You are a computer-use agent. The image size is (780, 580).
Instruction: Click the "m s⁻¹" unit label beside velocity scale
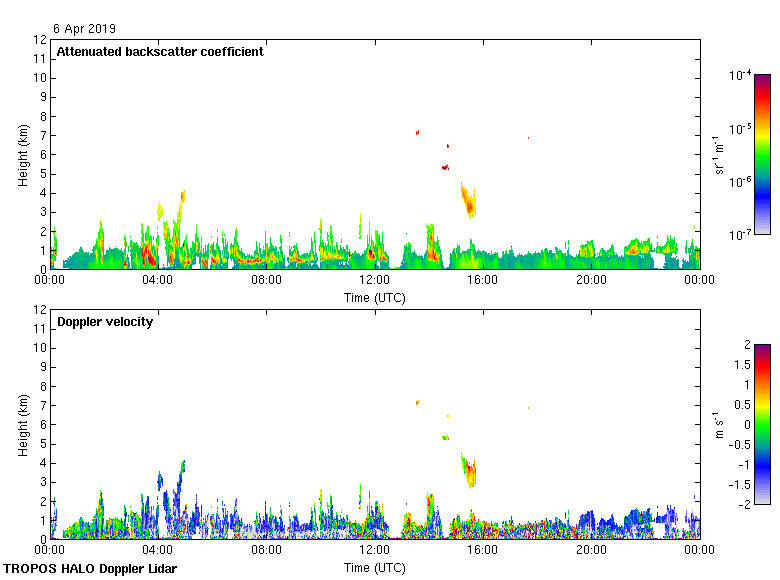click(x=718, y=424)
